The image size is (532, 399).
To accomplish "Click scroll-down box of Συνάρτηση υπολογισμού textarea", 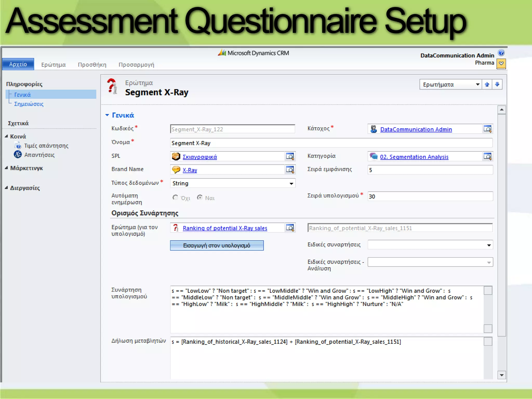I will tap(488, 329).
